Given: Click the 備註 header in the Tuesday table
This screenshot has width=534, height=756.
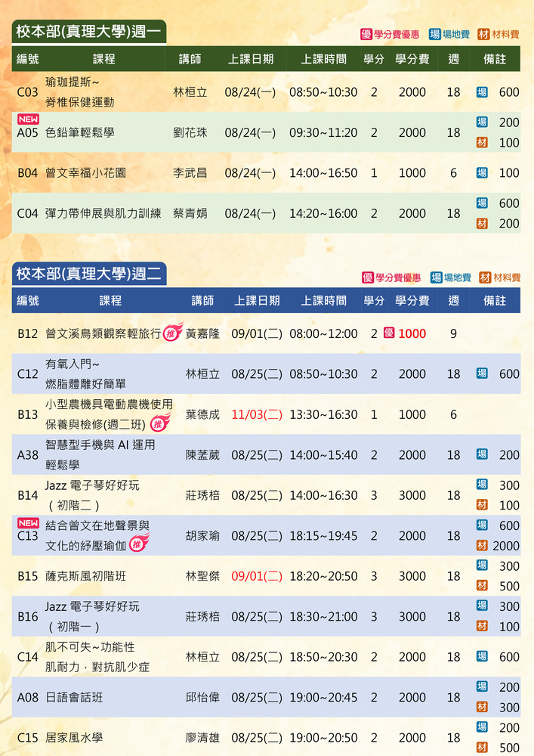Looking at the screenshot, I should 495,300.
